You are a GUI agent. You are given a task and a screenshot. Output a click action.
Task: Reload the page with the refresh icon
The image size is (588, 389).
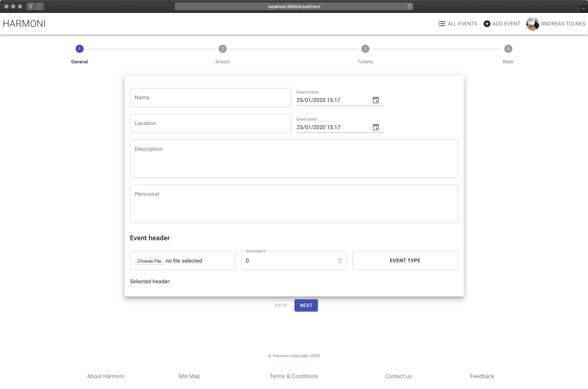tap(409, 6)
